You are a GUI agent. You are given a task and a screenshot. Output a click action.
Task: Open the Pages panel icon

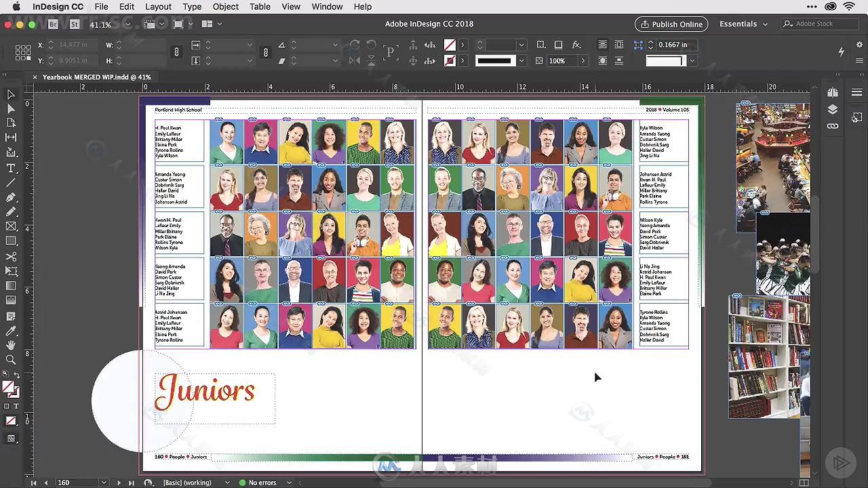[x=833, y=93]
